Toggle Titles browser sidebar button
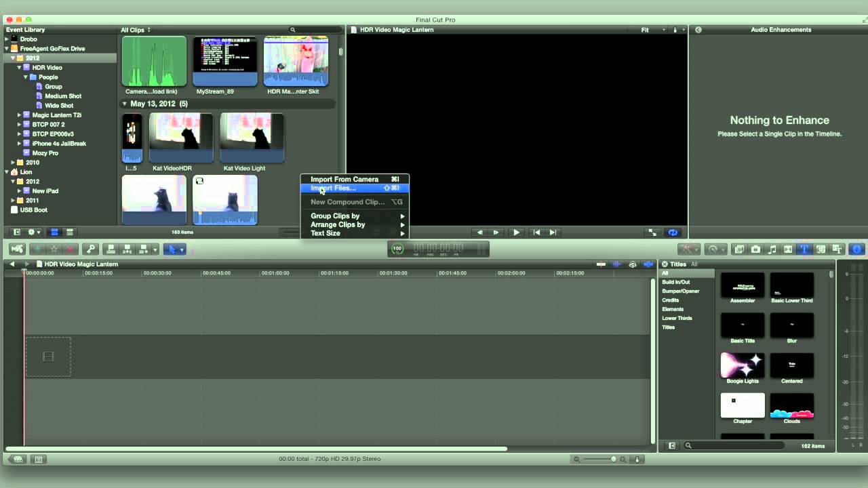The width and height of the screenshot is (868, 488). point(672,445)
